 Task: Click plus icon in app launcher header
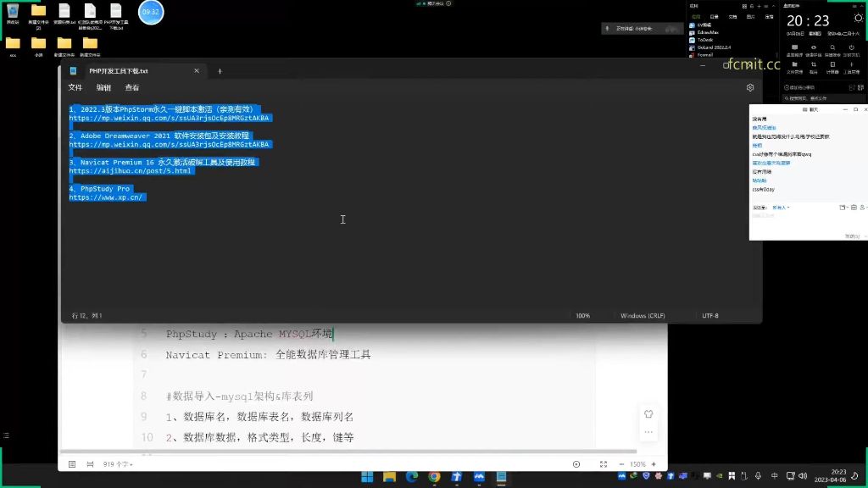click(x=759, y=6)
